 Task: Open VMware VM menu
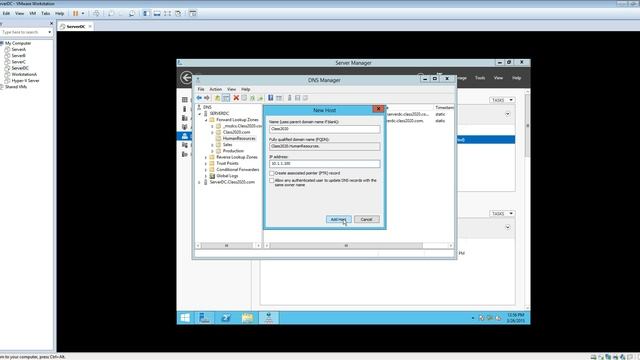33,13
